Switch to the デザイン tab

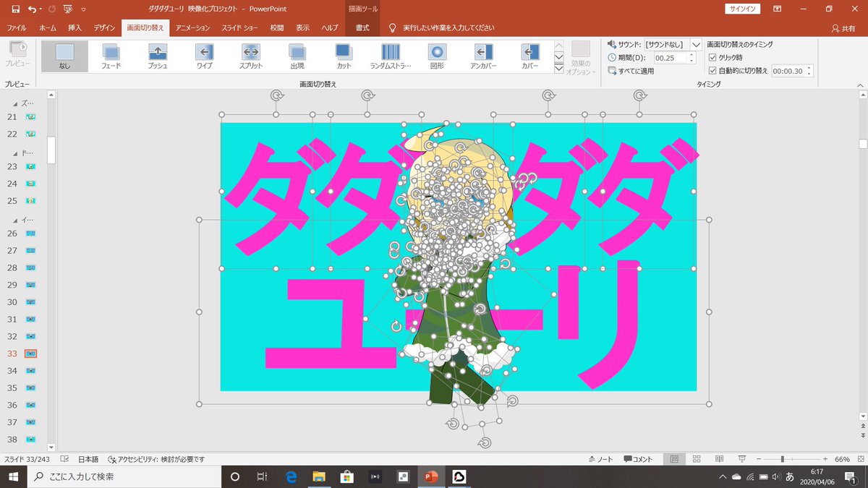click(105, 27)
